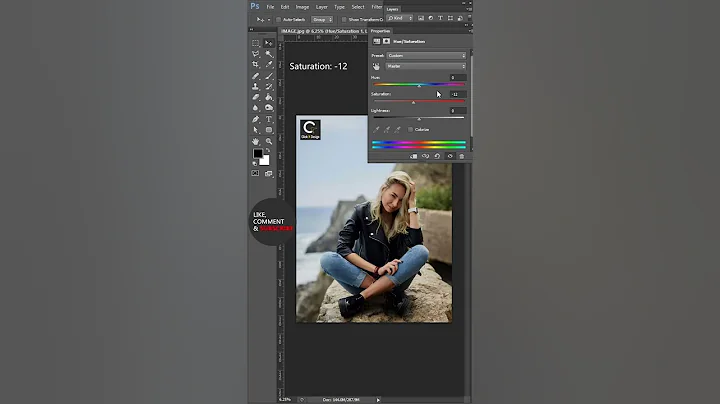Select the Magic Wand tool
720x404 pixels.
pyautogui.click(x=269, y=54)
